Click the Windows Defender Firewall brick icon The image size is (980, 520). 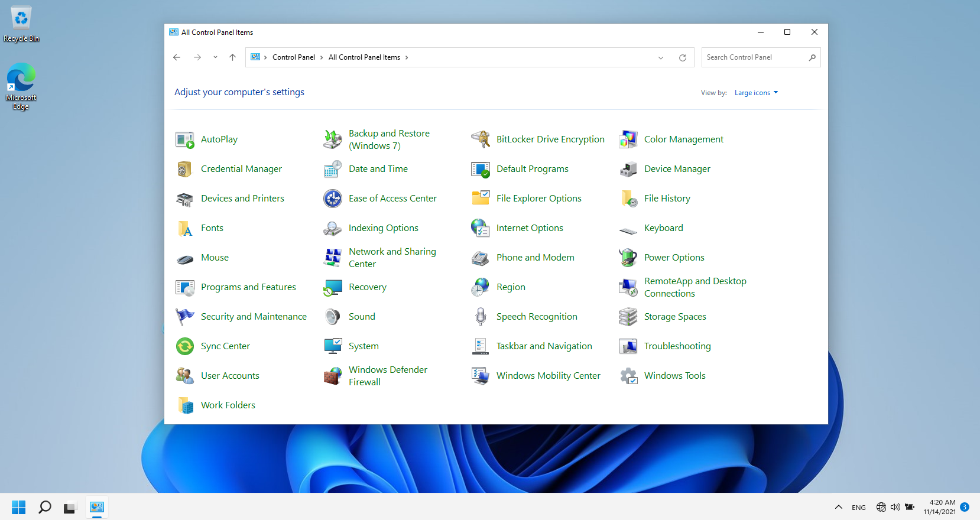(333, 376)
